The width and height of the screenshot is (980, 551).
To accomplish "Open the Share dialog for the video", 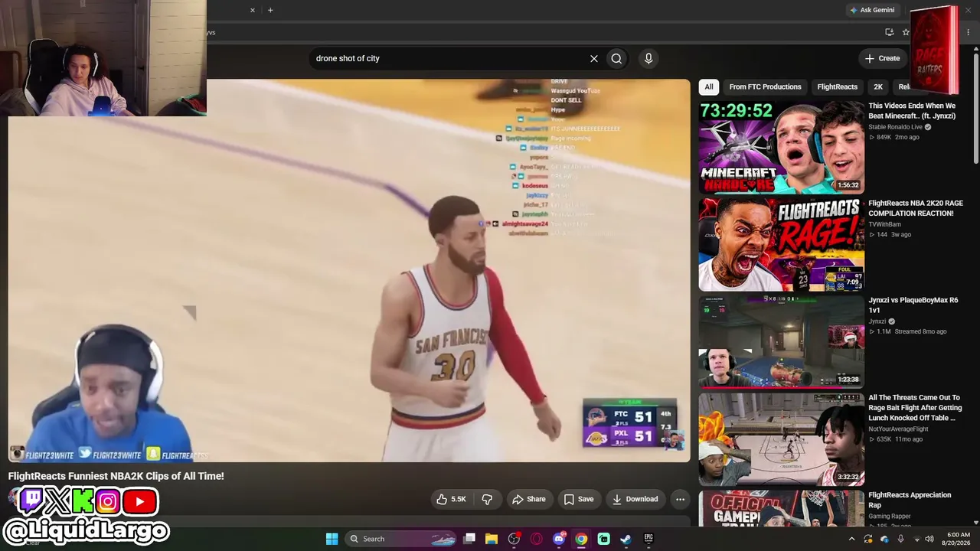I will point(529,499).
